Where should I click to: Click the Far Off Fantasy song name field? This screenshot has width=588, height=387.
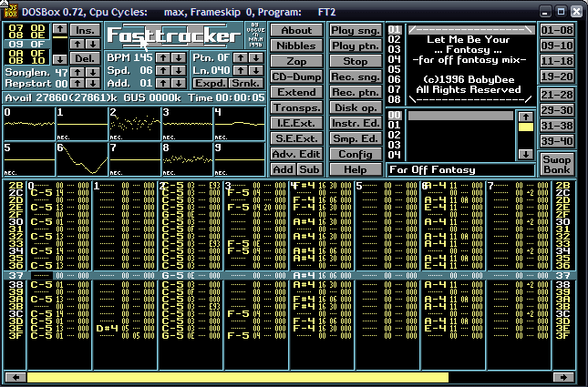[x=460, y=169]
